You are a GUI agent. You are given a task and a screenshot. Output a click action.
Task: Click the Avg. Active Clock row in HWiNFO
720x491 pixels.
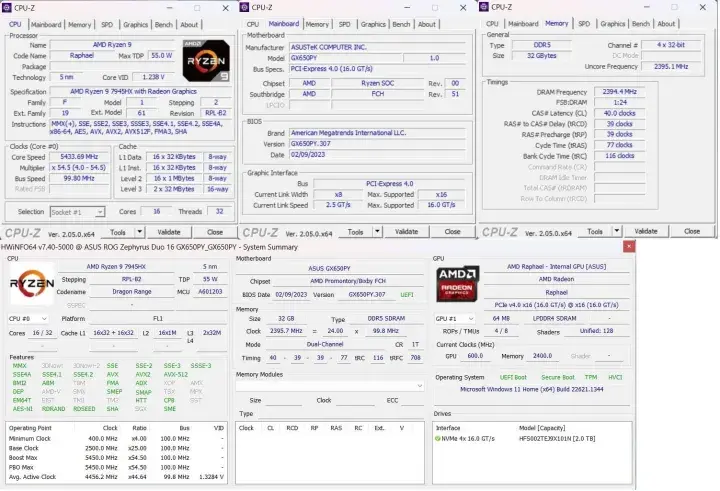116,477
